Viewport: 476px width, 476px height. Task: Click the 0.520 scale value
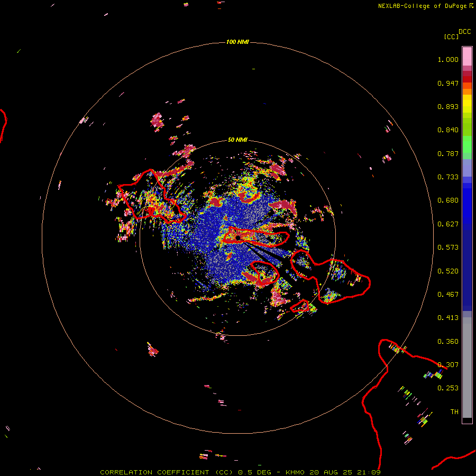click(x=448, y=271)
